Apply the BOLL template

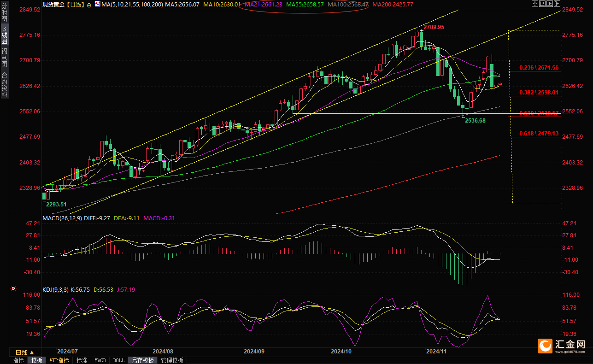click(x=118, y=360)
